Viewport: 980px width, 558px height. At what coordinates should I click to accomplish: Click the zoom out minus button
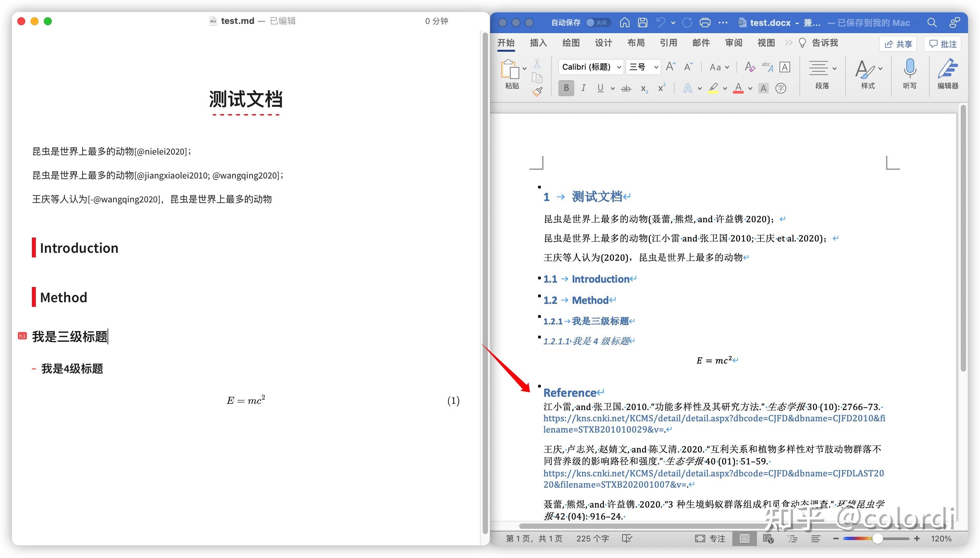click(836, 538)
